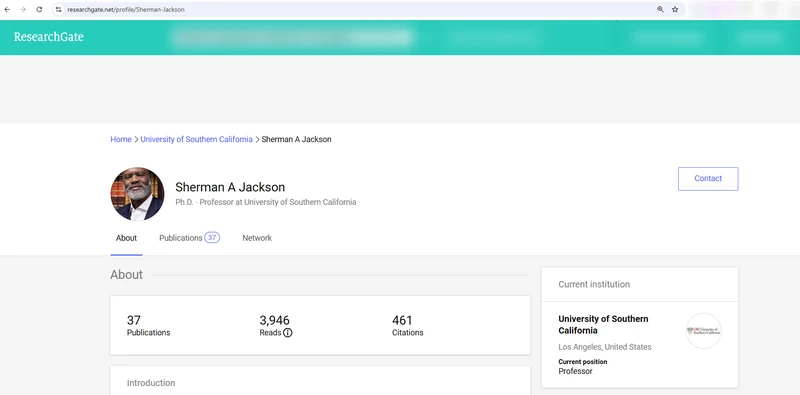Screen dimensions: 800x395
Task: Click the USC institution logo
Action: [704, 331]
